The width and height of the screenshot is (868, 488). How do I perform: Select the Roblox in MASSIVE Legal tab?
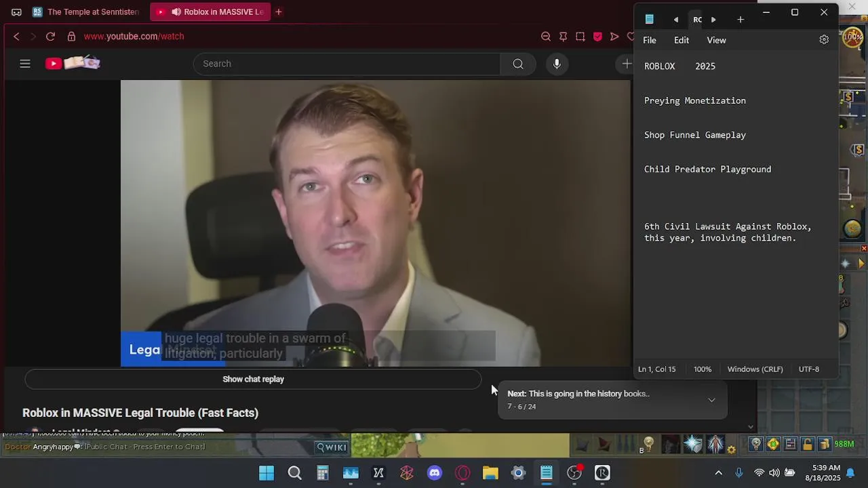[x=210, y=12]
